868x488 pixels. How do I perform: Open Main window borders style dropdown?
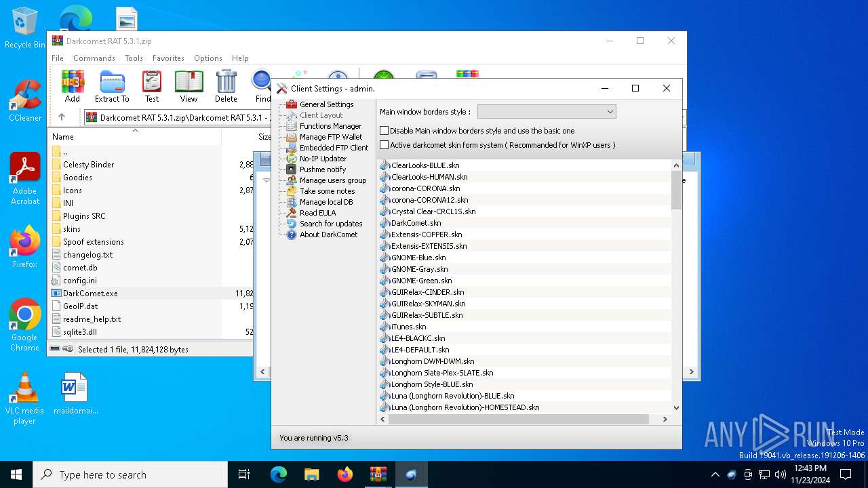click(x=547, y=112)
